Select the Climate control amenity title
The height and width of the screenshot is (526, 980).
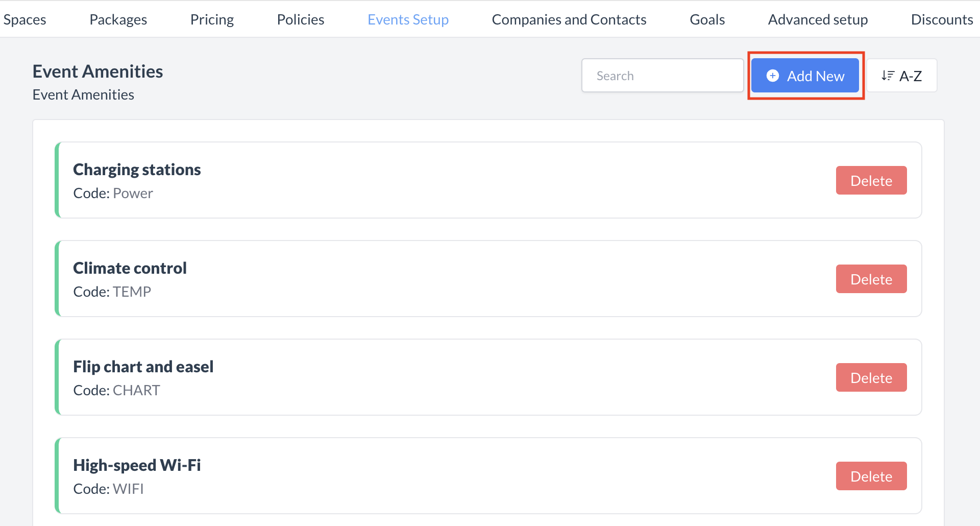pyautogui.click(x=130, y=268)
